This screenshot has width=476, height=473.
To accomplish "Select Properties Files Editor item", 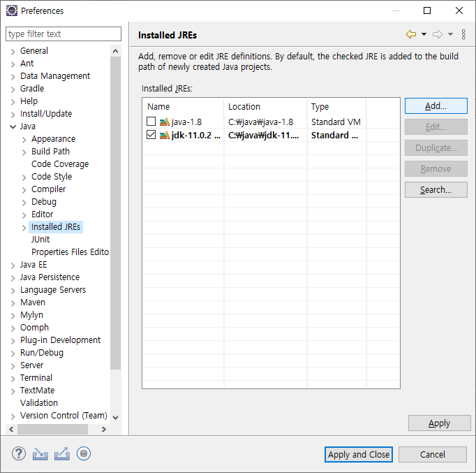I will 70,252.
